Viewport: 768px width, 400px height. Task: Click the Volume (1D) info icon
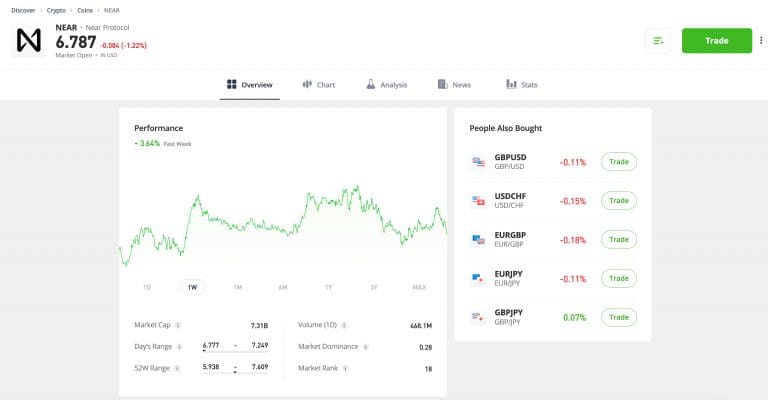pyautogui.click(x=344, y=325)
